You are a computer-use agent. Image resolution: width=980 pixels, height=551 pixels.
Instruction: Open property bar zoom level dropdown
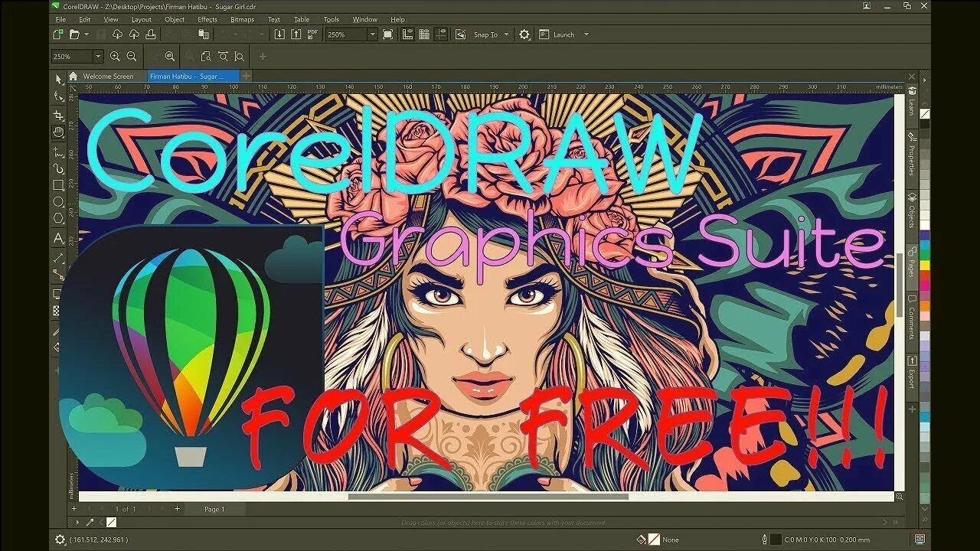point(99,56)
